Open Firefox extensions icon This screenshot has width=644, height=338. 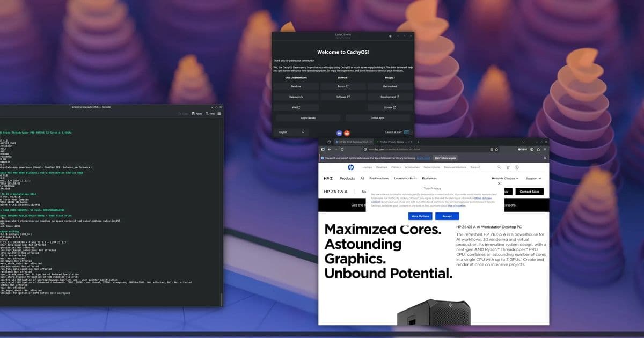(538, 149)
